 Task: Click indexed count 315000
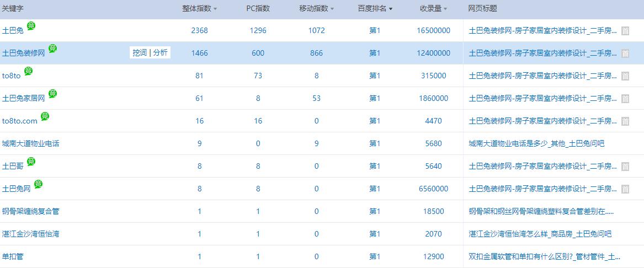(x=434, y=76)
